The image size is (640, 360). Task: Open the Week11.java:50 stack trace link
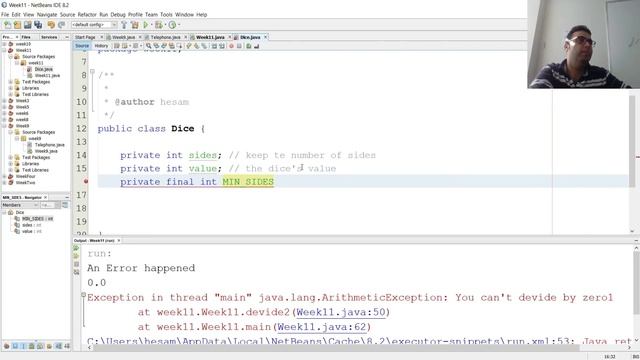[341, 312]
